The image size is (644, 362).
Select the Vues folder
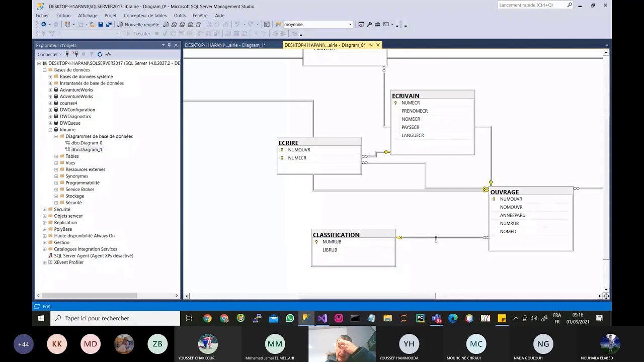[70, 163]
